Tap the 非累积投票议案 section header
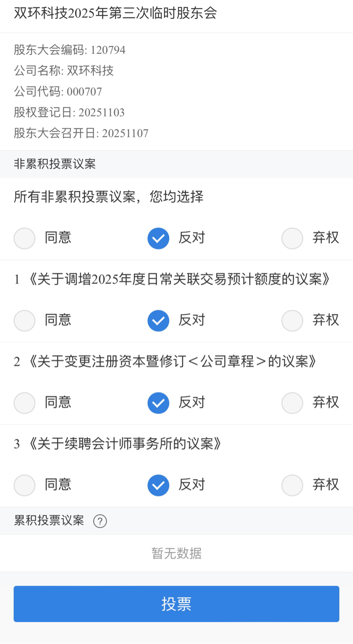Image resolution: width=353 pixels, height=644 pixels. pyautogui.click(x=55, y=164)
